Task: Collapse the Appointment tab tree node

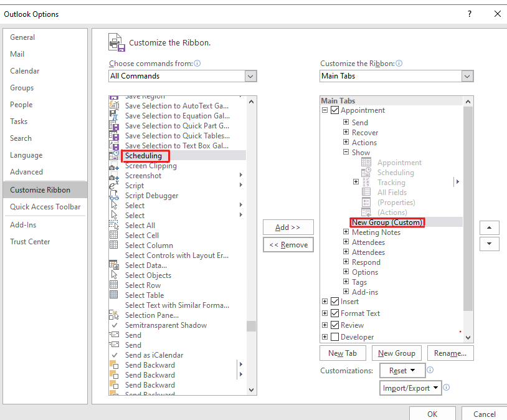Action: pyautogui.click(x=325, y=110)
